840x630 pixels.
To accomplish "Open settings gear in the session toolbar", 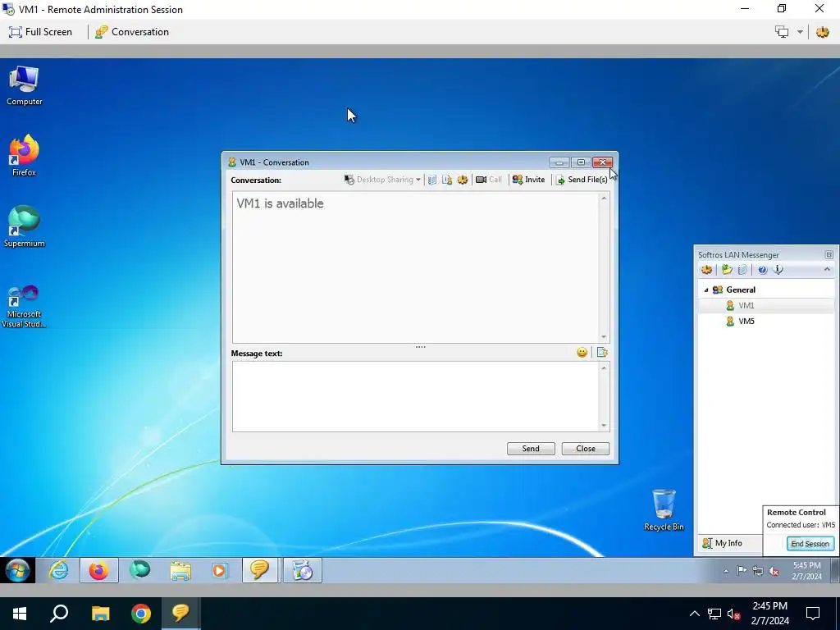I will pyautogui.click(x=822, y=32).
